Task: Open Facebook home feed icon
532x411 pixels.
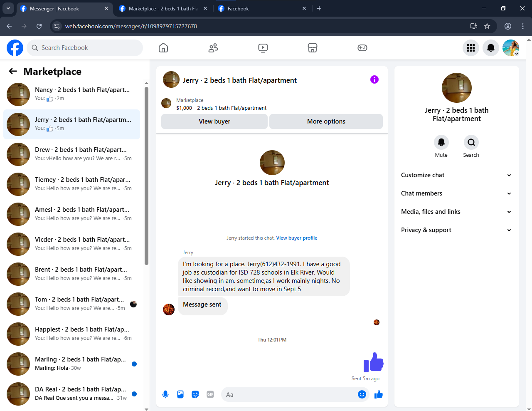Action: pyautogui.click(x=163, y=48)
